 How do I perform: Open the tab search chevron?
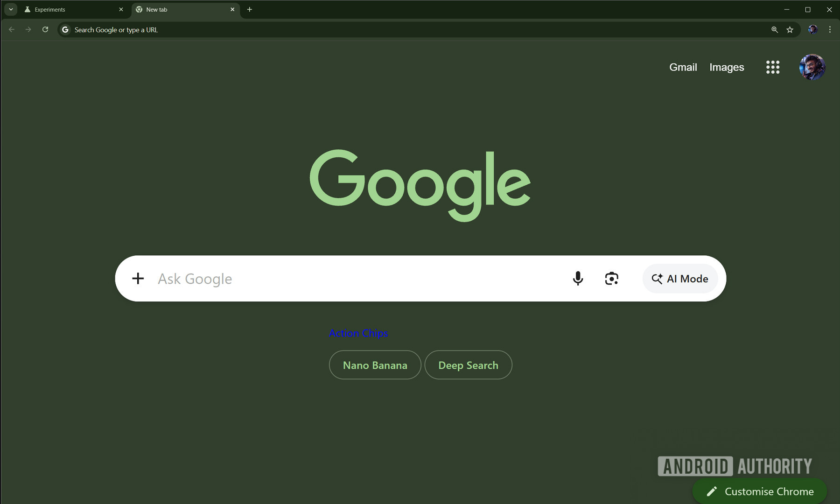pos(10,9)
